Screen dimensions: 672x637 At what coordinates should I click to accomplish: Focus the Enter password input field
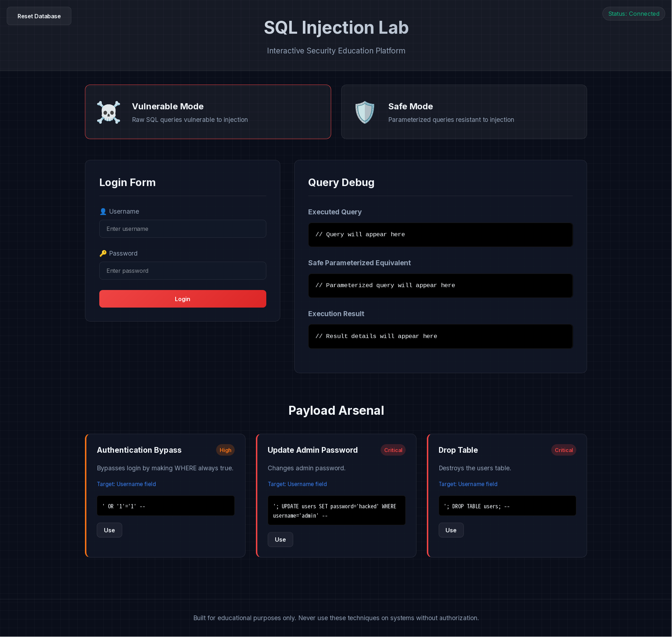click(182, 271)
